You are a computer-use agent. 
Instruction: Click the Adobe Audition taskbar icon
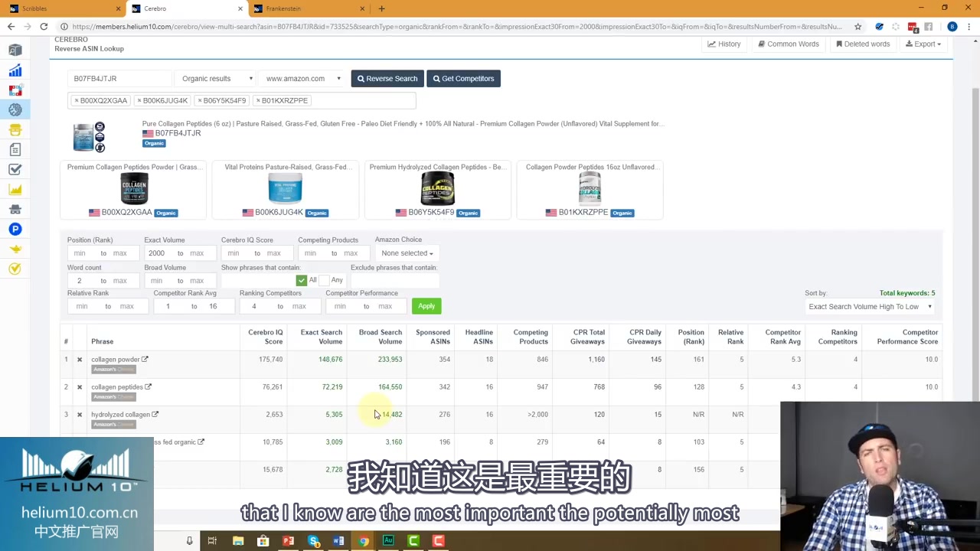pyautogui.click(x=388, y=541)
